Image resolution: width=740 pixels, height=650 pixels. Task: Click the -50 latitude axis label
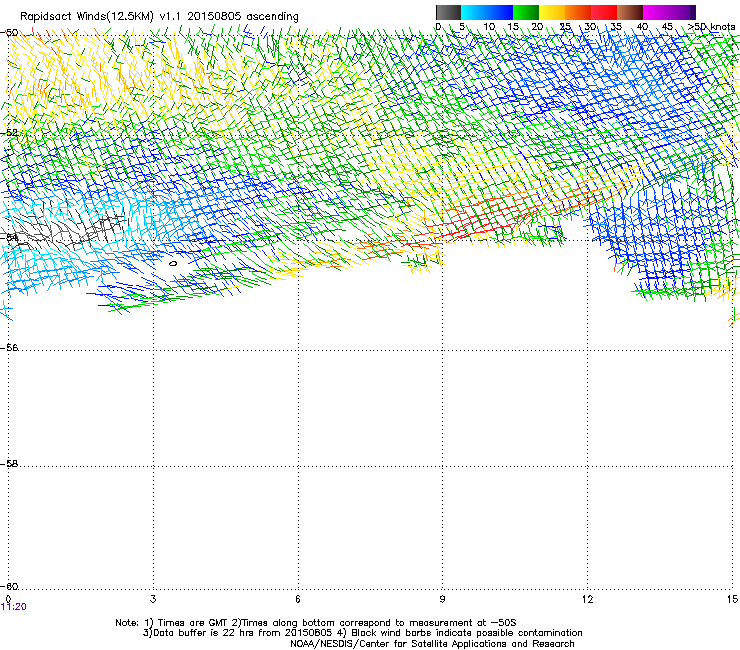9,33
